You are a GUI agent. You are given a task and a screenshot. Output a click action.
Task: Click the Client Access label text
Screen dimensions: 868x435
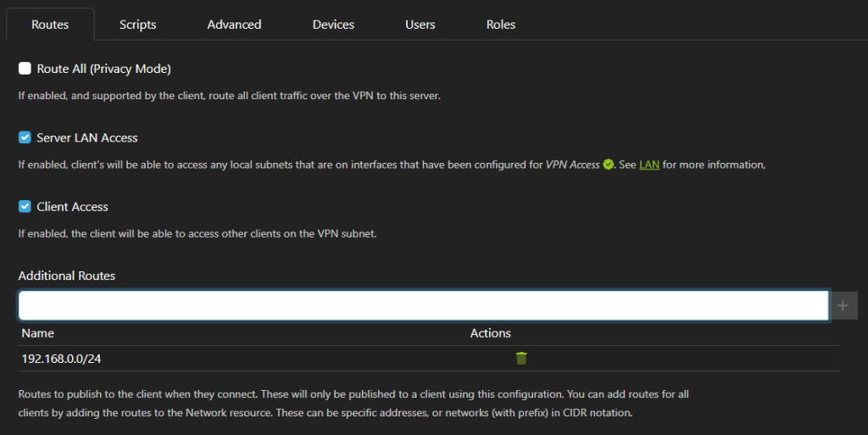(x=72, y=206)
